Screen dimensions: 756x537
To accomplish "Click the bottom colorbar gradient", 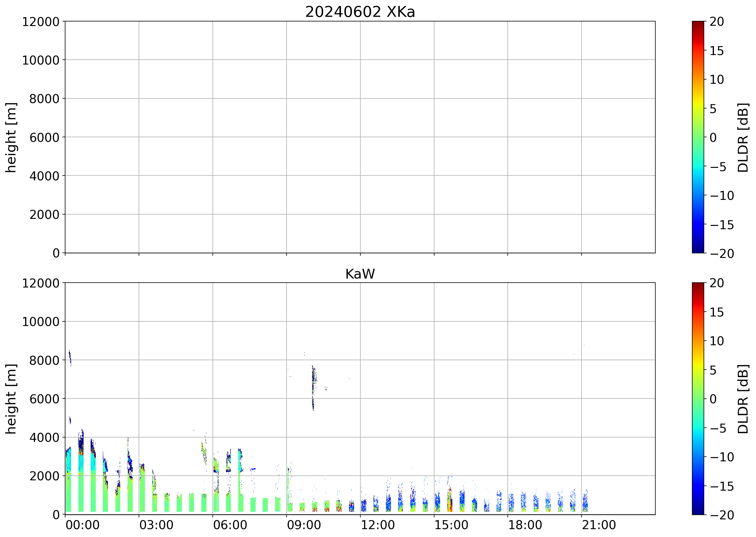I will pyautogui.click(x=698, y=398).
